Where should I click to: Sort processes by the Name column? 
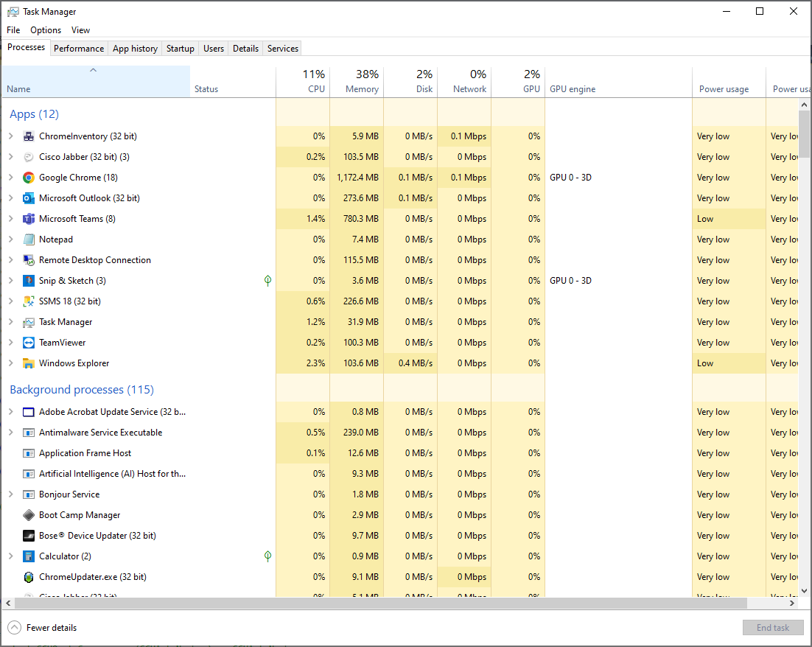click(96, 82)
